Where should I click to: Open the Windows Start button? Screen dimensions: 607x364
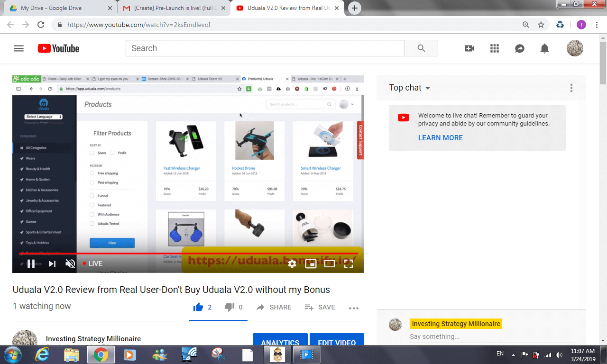[12, 354]
